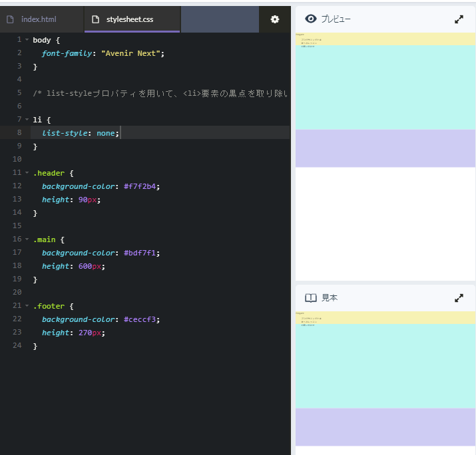The image size is (476, 455).
Task: Fold the .main block at line 16
Action: pyautogui.click(x=27, y=239)
